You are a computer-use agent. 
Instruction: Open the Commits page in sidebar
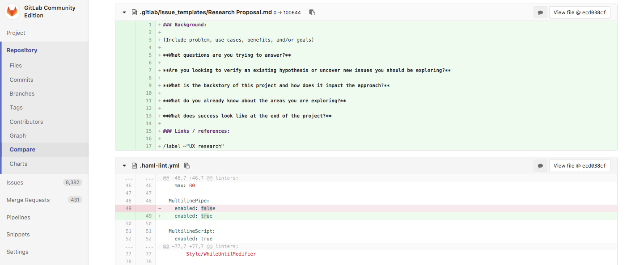click(21, 80)
